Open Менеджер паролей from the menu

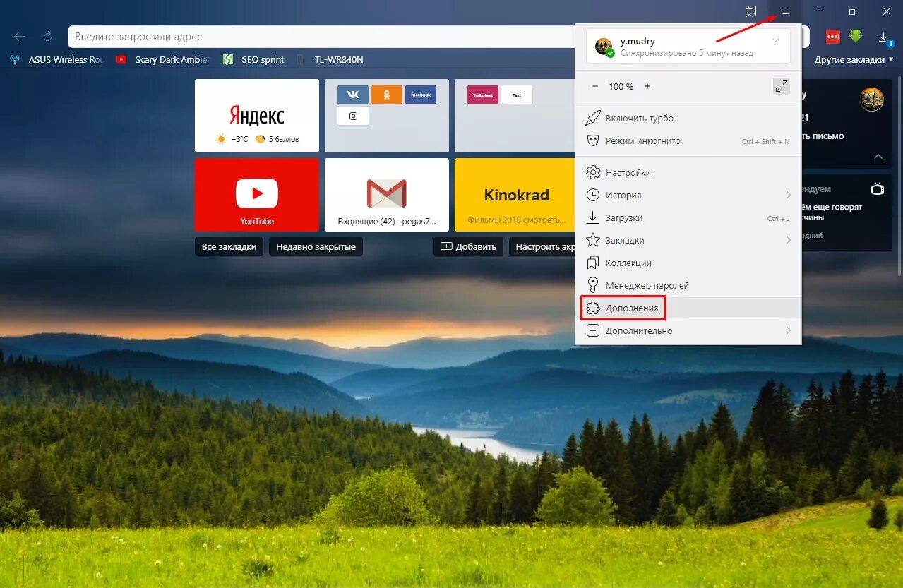click(688, 285)
